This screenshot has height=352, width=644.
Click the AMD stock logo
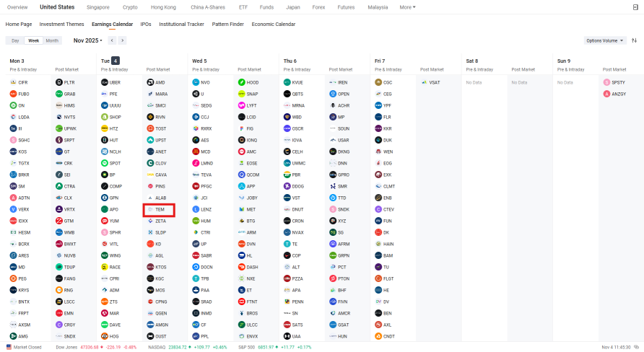[x=150, y=83]
